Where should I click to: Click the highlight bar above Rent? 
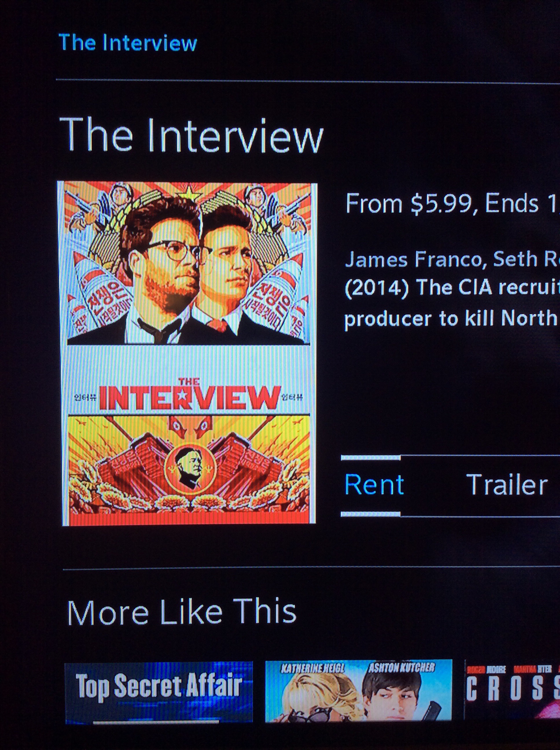371,458
